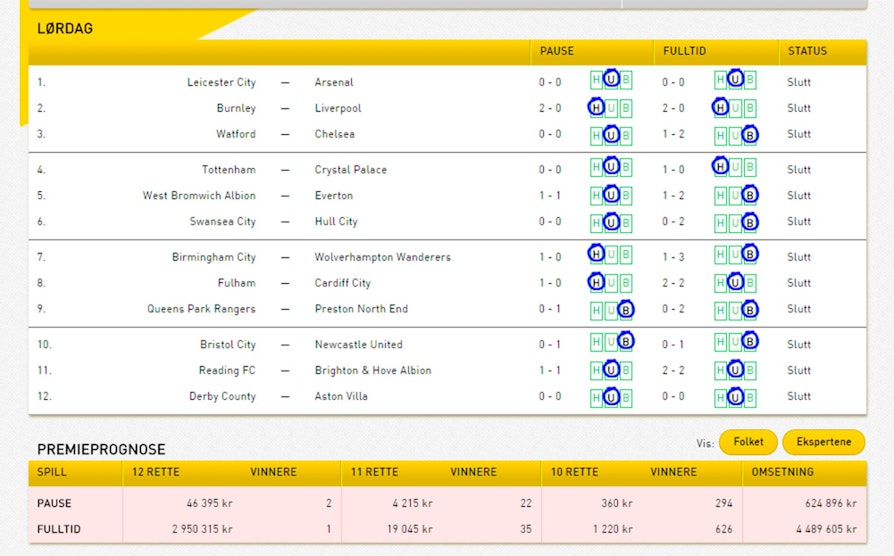Viewport: 894px width, 556px height.
Task: Click Brighton & Hove Albion team name
Action: click(373, 371)
